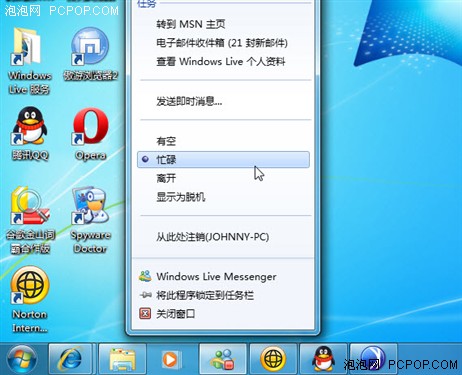Launch Windows Media Player from the taskbar
This screenshot has height=375, width=462.
171,360
